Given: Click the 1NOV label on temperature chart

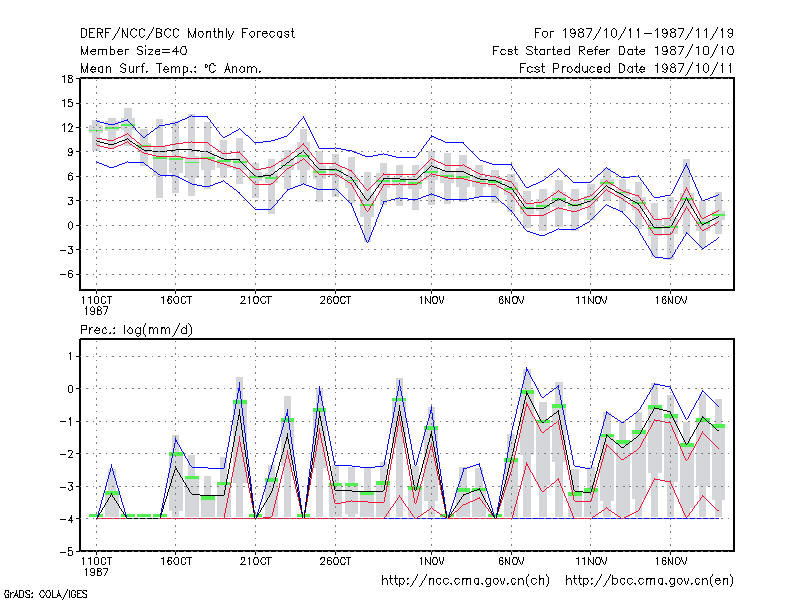Looking at the screenshot, I should coord(432,301).
